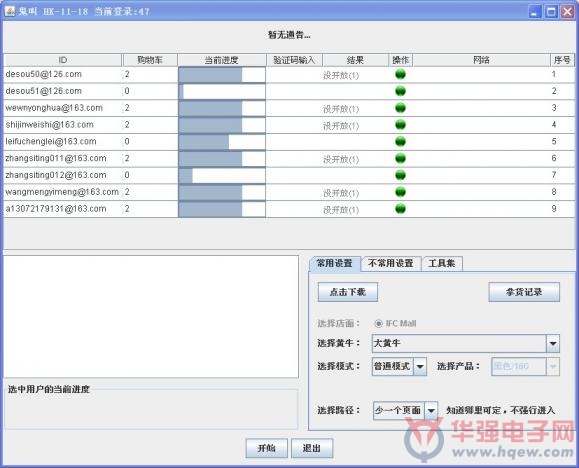Switch to the 不常用设置 tab
Image resolution: width=579 pixels, height=468 pixels.
click(x=391, y=263)
